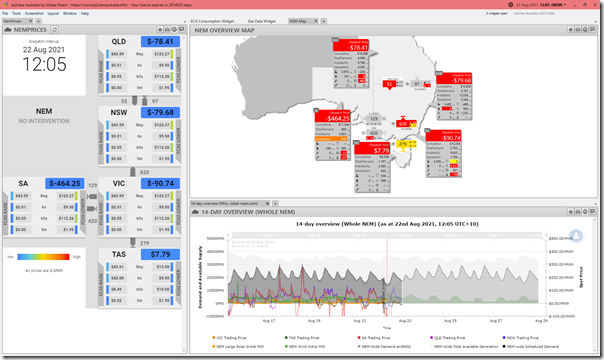The image size is (604, 360).
Task: Close the NEM Map tab
Action: pos(316,21)
